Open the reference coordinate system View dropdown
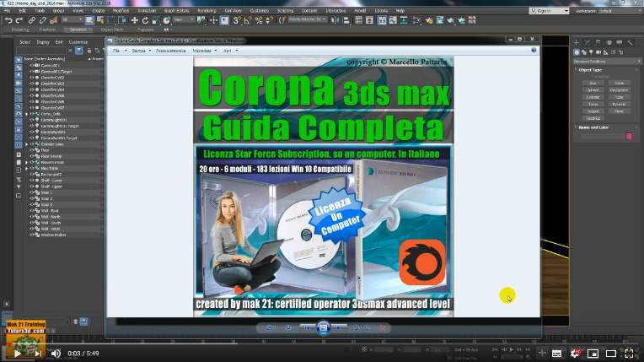 pyautogui.click(x=184, y=19)
